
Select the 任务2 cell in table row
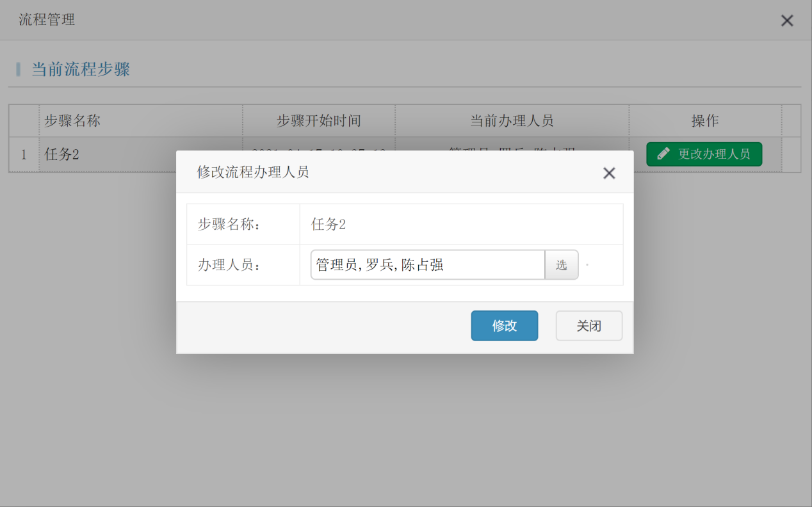tap(141, 154)
